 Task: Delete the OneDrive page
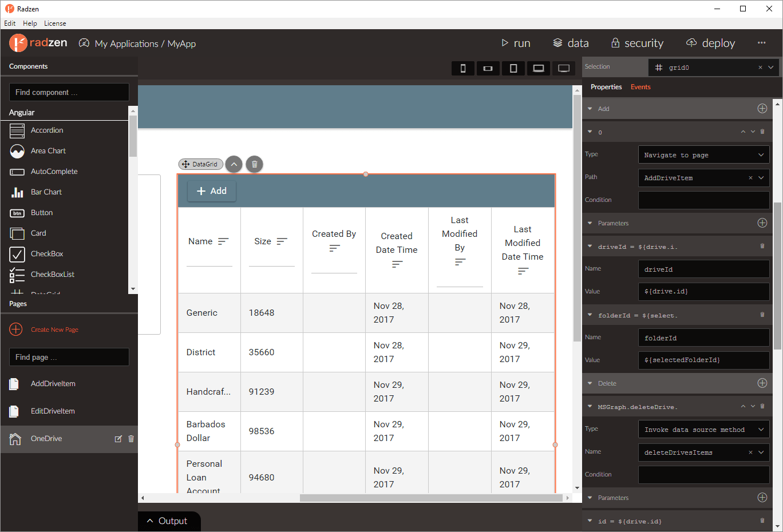[x=131, y=439]
